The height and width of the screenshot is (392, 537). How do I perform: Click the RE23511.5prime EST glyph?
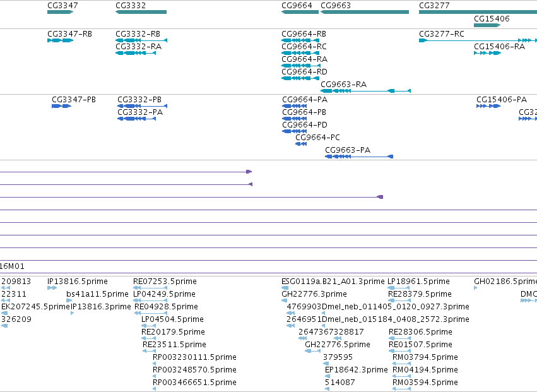[150, 351]
